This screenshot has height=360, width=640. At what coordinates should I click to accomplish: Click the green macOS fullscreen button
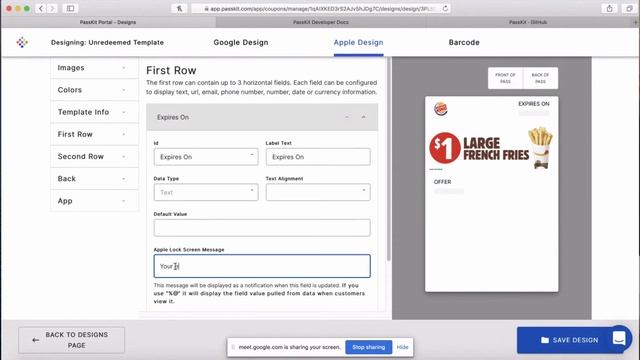(x=27, y=8)
